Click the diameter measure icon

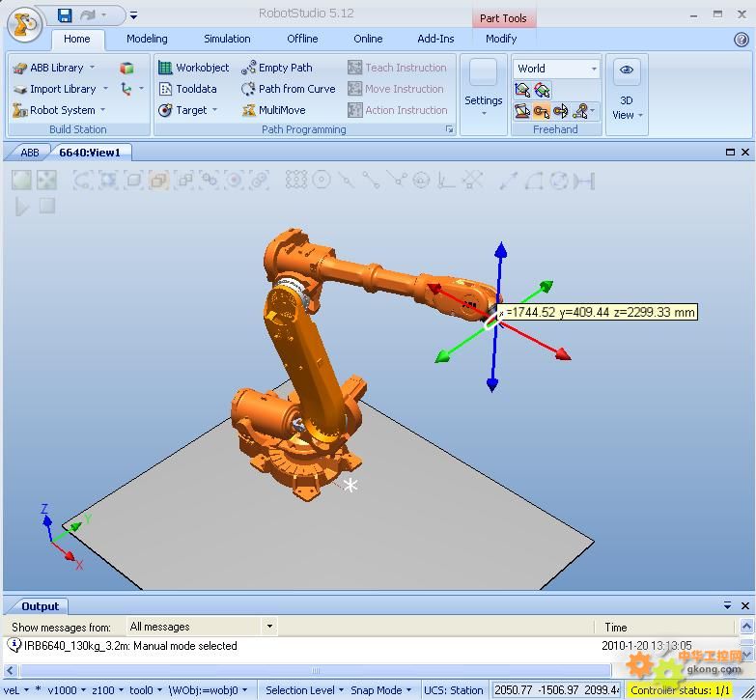pyautogui.click(x=559, y=181)
